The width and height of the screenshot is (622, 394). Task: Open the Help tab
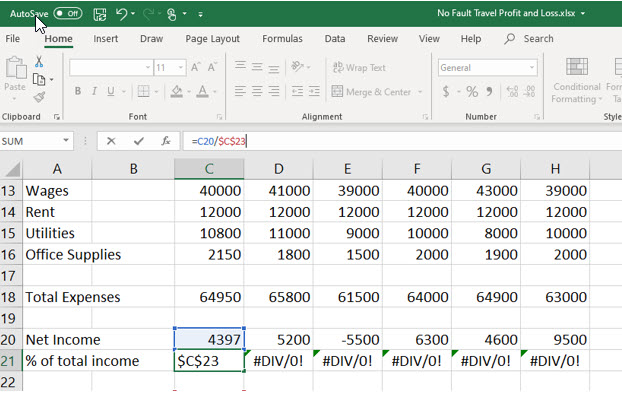[x=471, y=38]
